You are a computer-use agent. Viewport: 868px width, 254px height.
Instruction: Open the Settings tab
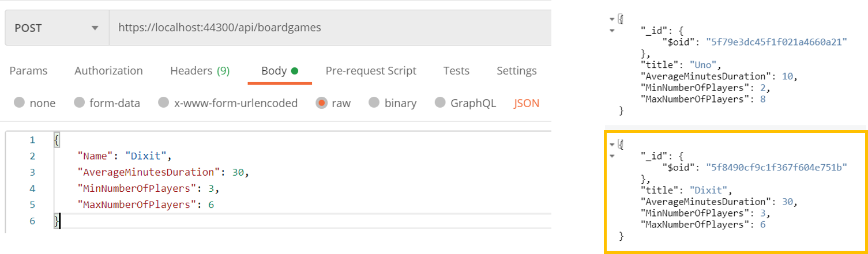pyautogui.click(x=516, y=71)
